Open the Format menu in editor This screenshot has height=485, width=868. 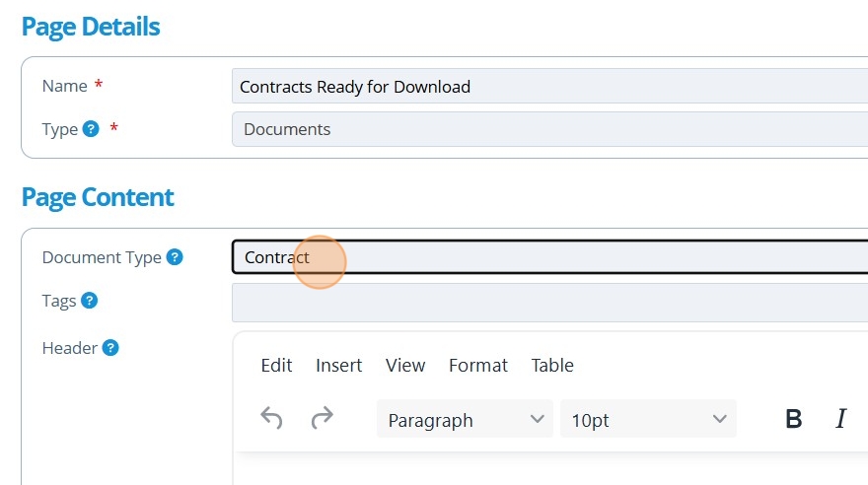click(477, 366)
